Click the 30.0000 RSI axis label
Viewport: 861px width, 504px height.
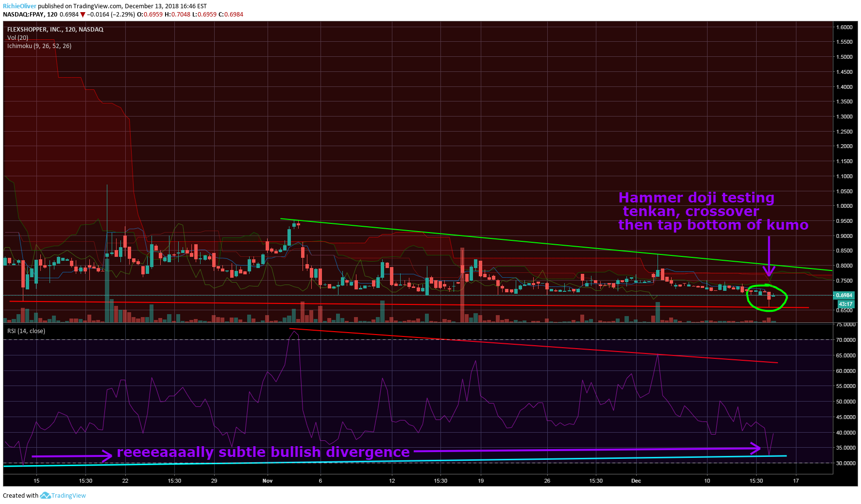[x=845, y=463]
